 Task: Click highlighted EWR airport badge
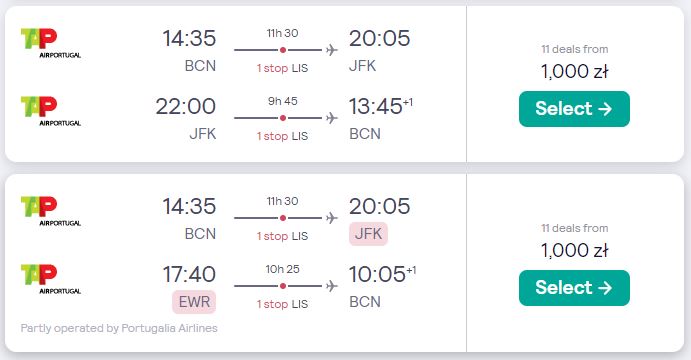point(194,302)
